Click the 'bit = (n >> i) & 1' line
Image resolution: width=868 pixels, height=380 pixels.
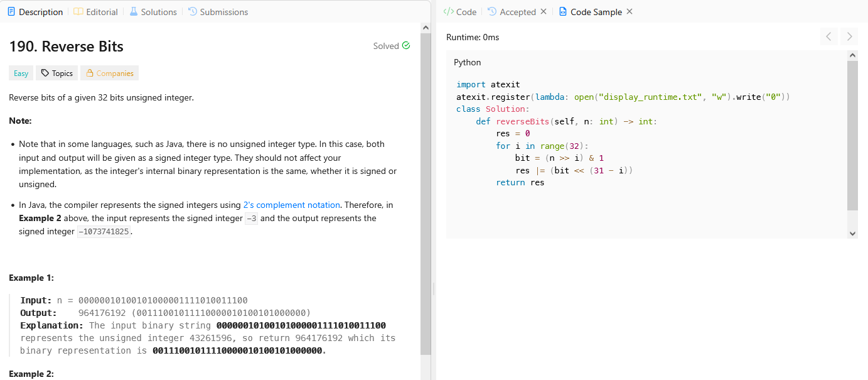tap(560, 158)
